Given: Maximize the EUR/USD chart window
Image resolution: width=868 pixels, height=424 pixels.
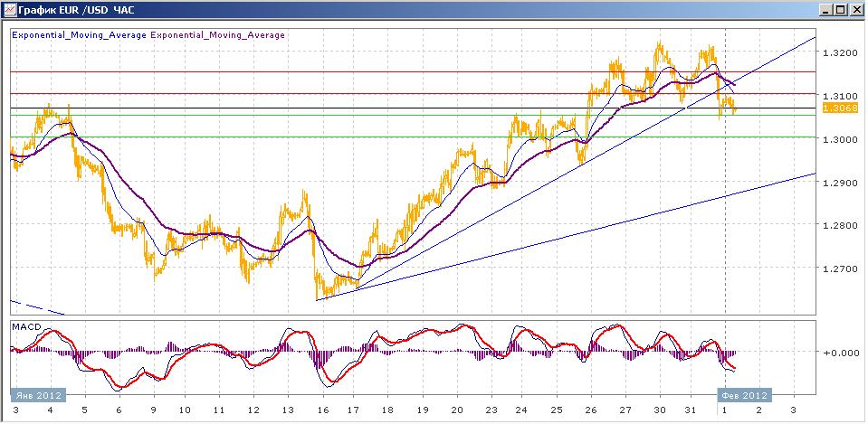Looking at the screenshot, I should (841, 9).
